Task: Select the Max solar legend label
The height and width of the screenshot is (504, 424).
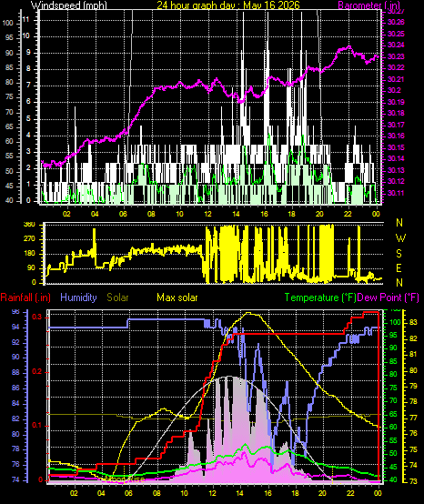Action: click(177, 297)
